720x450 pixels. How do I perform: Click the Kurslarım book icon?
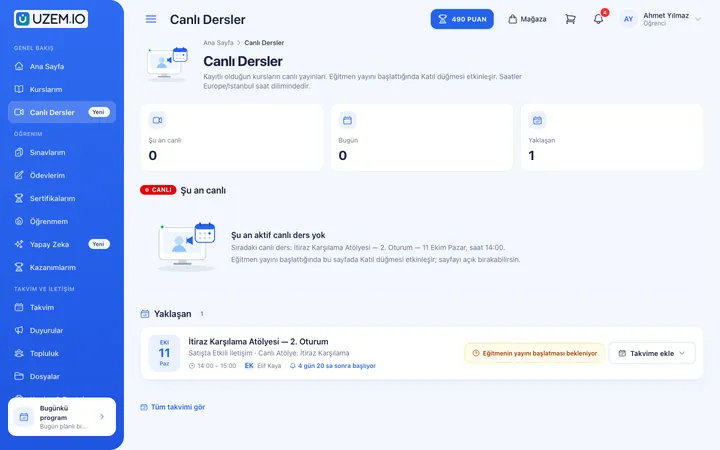[19, 89]
